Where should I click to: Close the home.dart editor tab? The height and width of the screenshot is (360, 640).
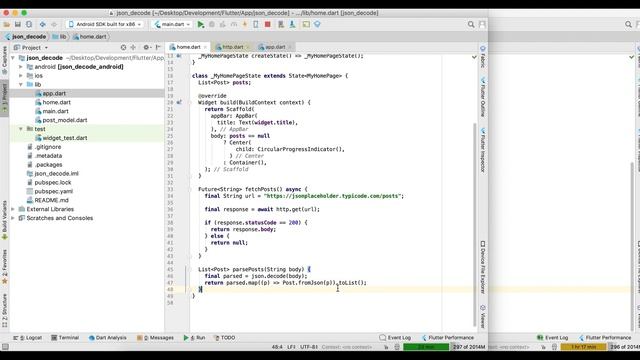pyautogui.click(x=205, y=47)
